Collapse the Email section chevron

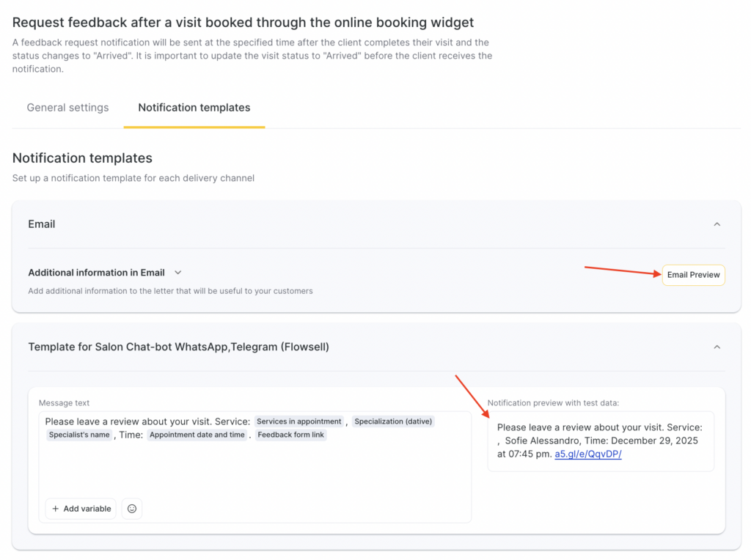(x=717, y=224)
